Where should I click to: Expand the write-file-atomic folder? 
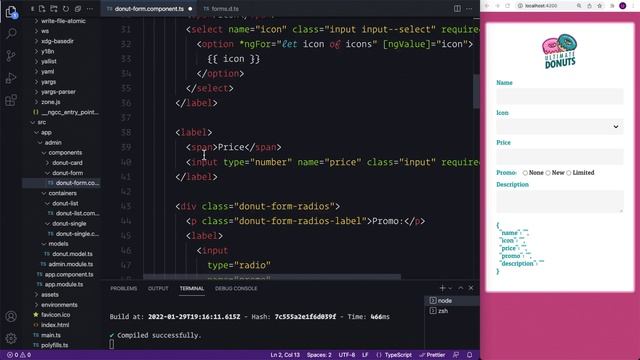coord(63,21)
